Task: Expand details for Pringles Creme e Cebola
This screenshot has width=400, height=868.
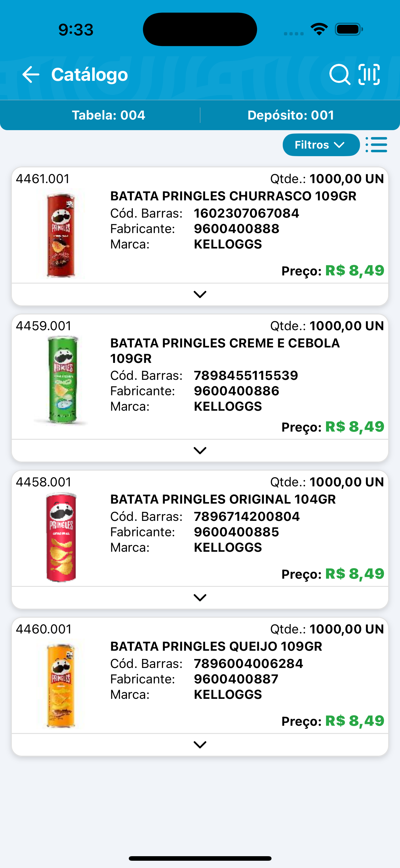Action: point(200,451)
